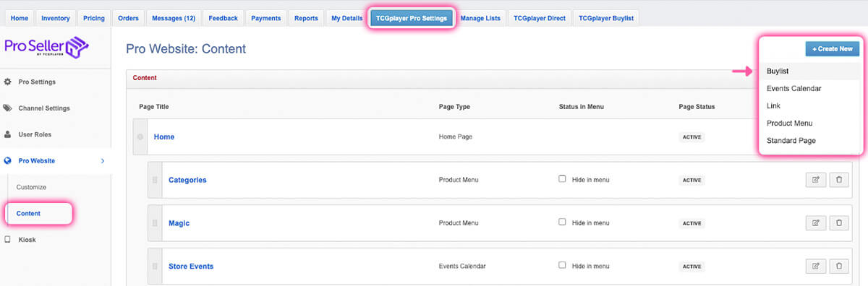Open the Payments tab
Image resolution: width=868 pixels, height=286 pixels.
coord(266,18)
